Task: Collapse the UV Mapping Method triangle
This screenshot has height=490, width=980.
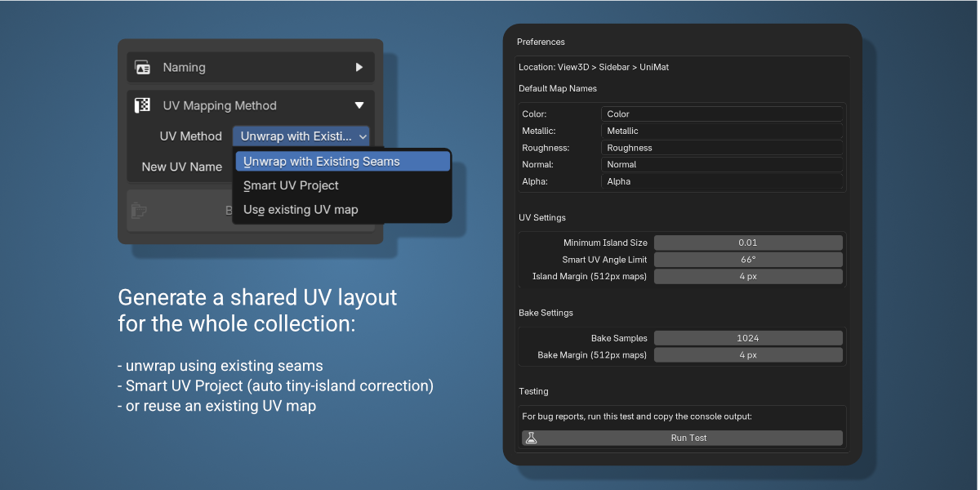Action: [x=359, y=105]
